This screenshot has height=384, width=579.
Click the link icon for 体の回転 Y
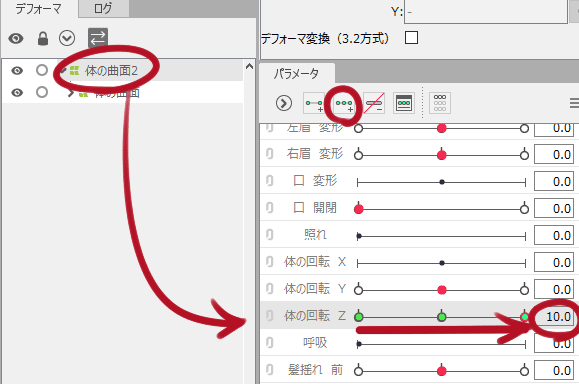click(x=270, y=289)
